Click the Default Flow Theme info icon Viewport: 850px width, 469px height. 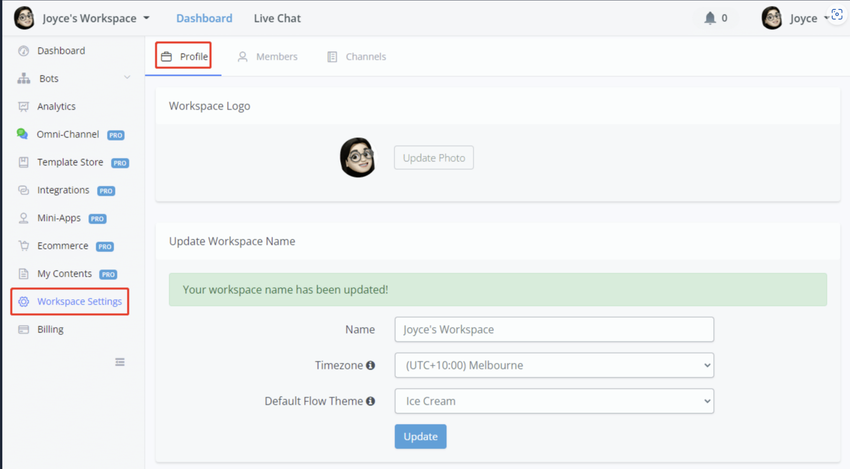pyautogui.click(x=371, y=402)
